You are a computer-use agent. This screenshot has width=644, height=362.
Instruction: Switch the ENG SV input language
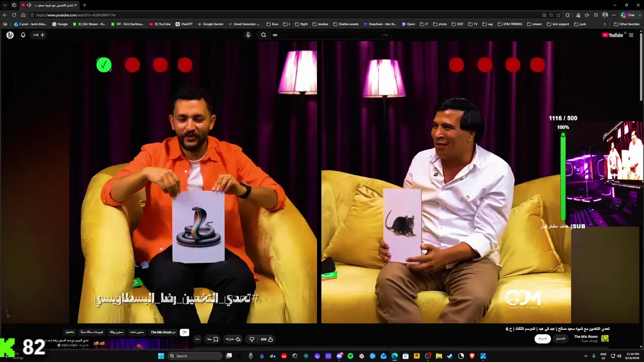603,356
